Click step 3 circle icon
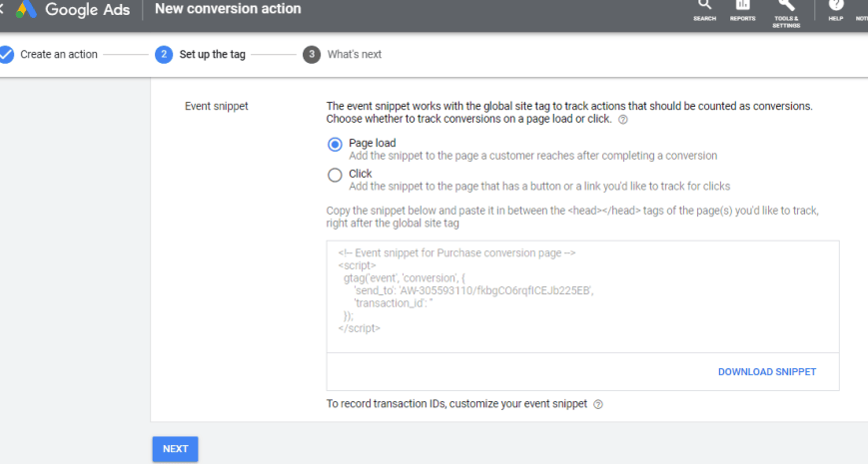868x464 pixels. click(x=312, y=54)
